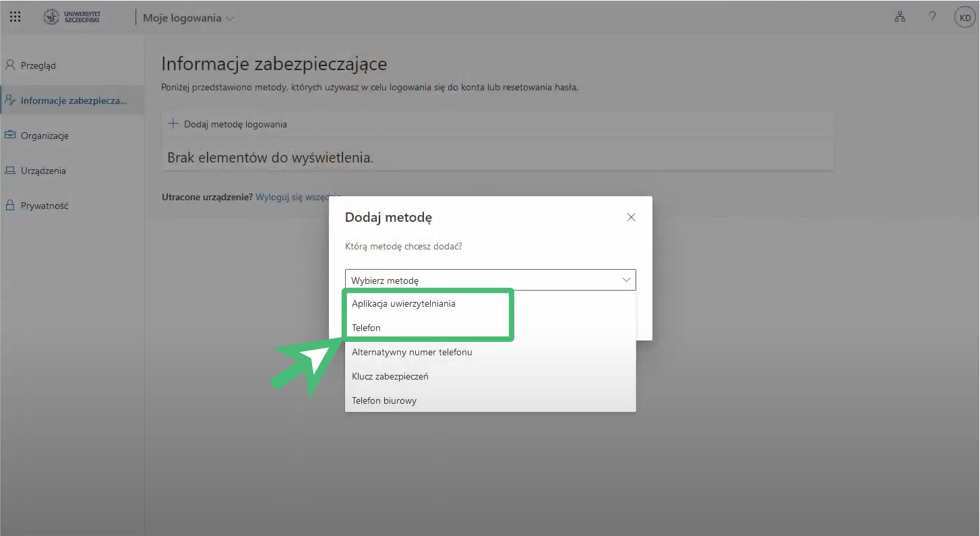Image resolution: width=980 pixels, height=536 pixels.
Task: Open the app launcher grid icon
Action: pyautogui.click(x=15, y=18)
